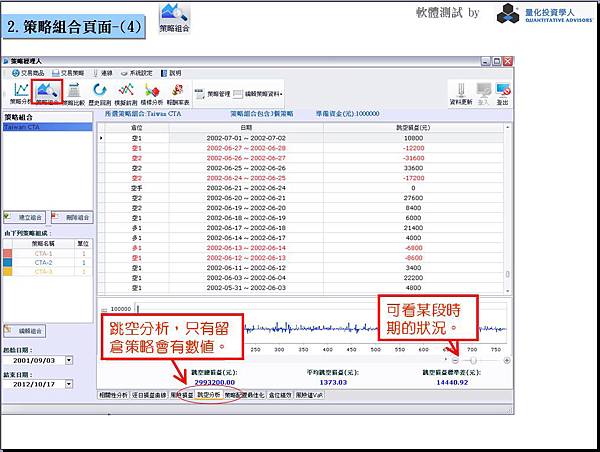
Task: Open the 模擬分析 toolbar icon
Action: pyautogui.click(x=152, y=94)
